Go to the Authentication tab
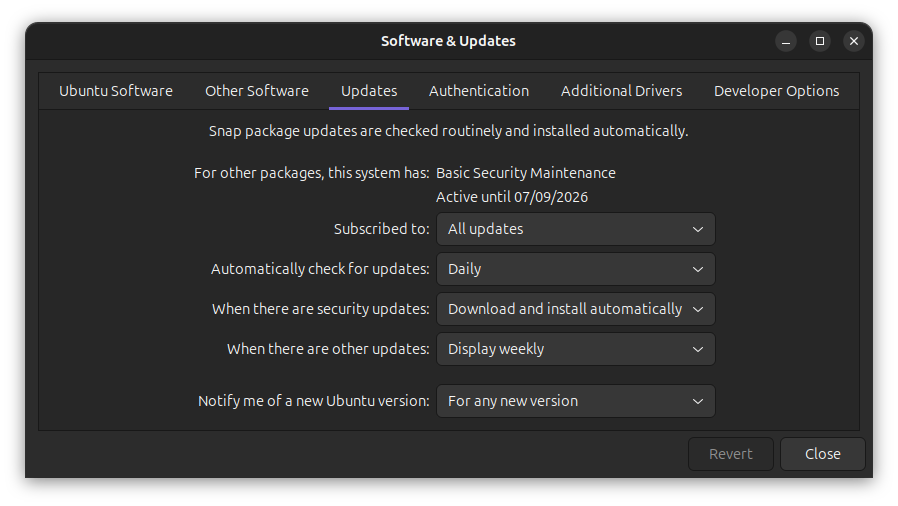Image resolution: width=898 pixels, height=506 pixels. [x=479, y=91]
